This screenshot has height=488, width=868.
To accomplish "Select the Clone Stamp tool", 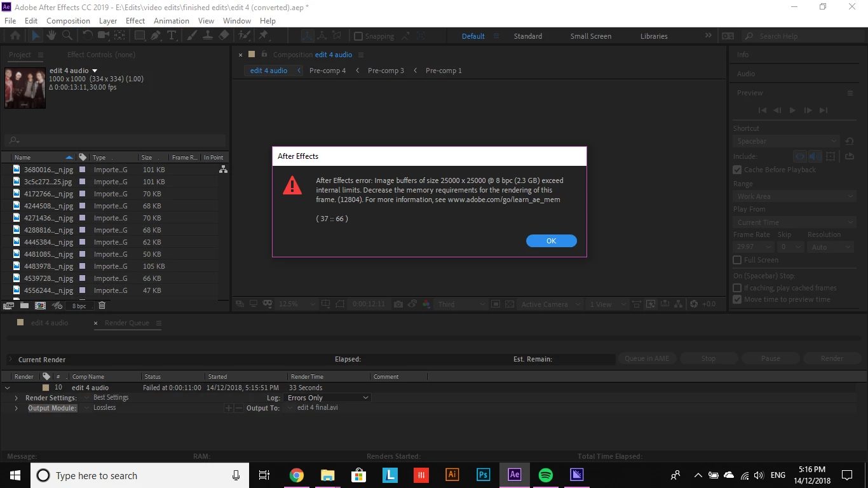I will (208, 36).
